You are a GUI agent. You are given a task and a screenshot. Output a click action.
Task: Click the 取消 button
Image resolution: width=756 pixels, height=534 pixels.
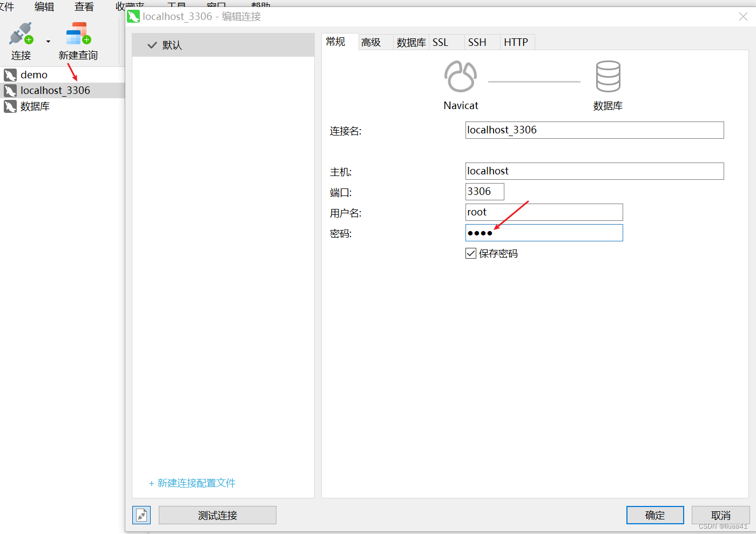pos(721,515)
